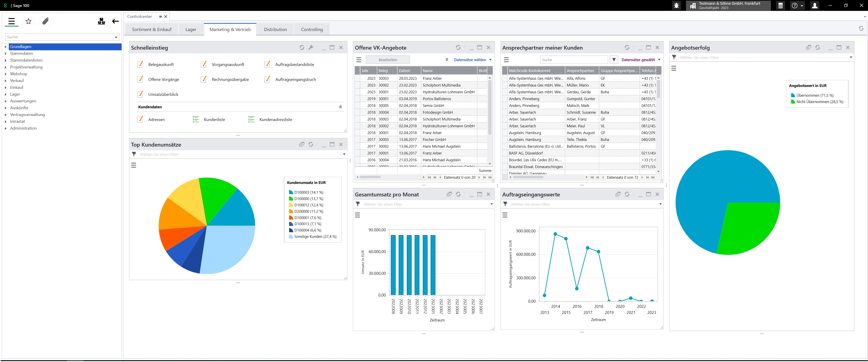Pop out the Angebotserfolg panel
The height and width of the screenshot is (362, 868).
[808, 48]
